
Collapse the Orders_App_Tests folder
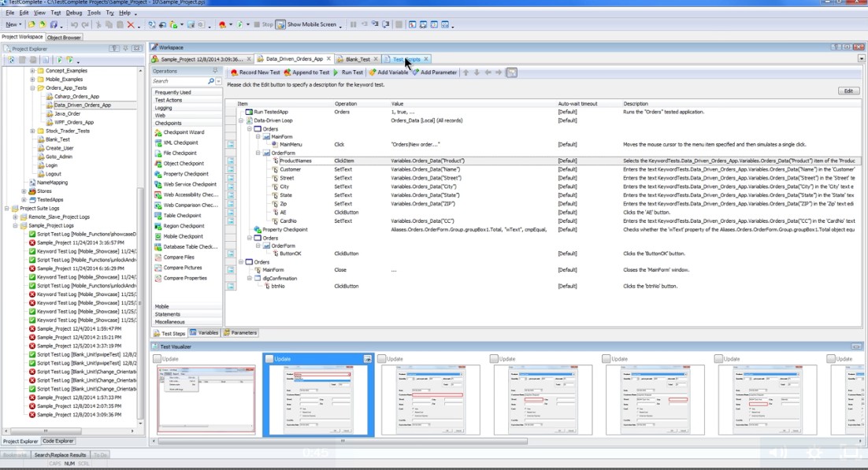pos(32,88)
